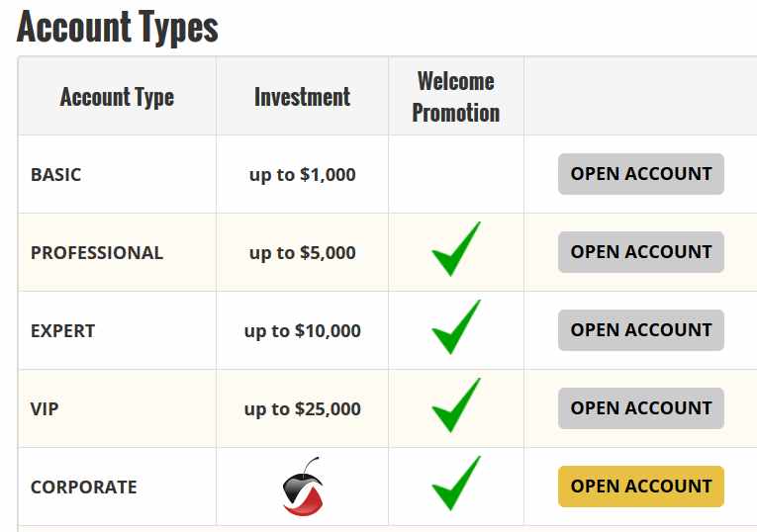Click the EXPERT account type label

click(62, 331)
